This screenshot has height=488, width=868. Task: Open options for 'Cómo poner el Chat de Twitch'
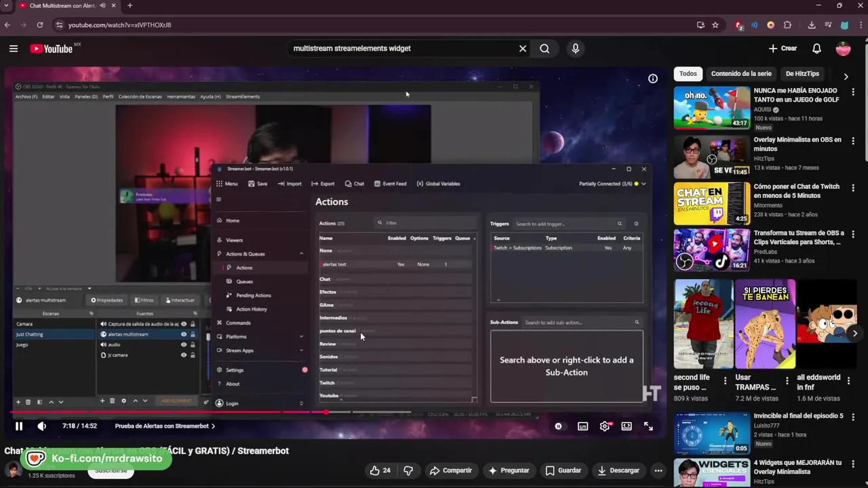click(x=853, y=188)
